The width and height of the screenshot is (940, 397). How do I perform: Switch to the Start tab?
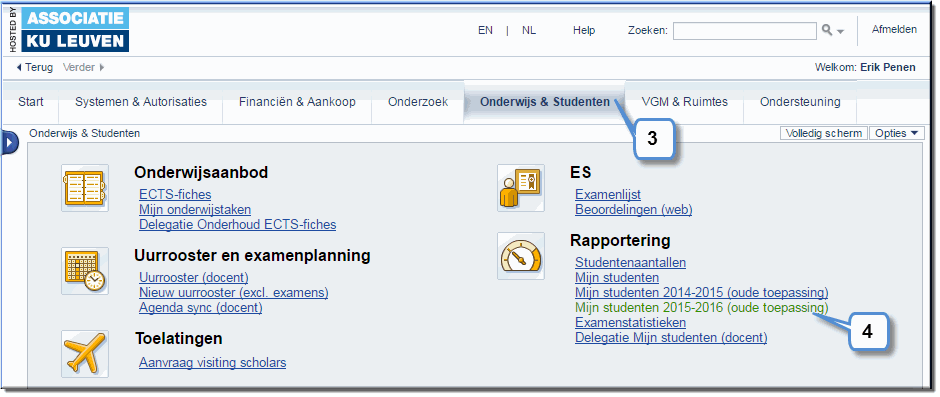[31, 102]
